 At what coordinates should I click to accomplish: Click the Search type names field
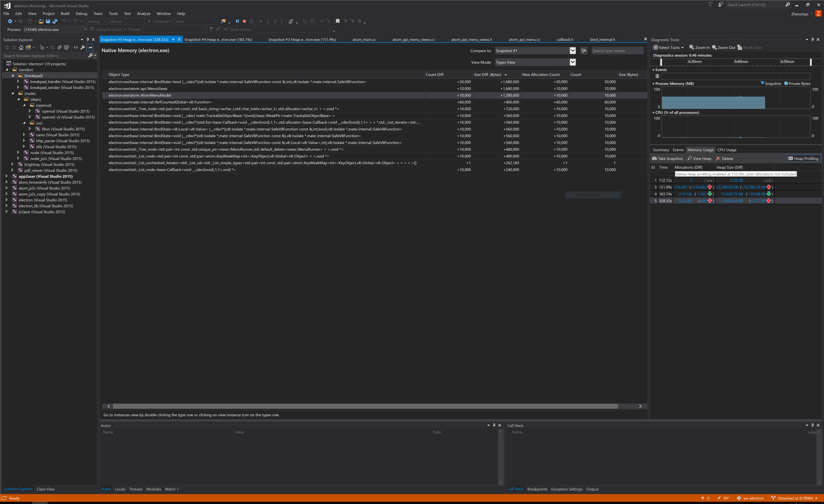point(617,51)
